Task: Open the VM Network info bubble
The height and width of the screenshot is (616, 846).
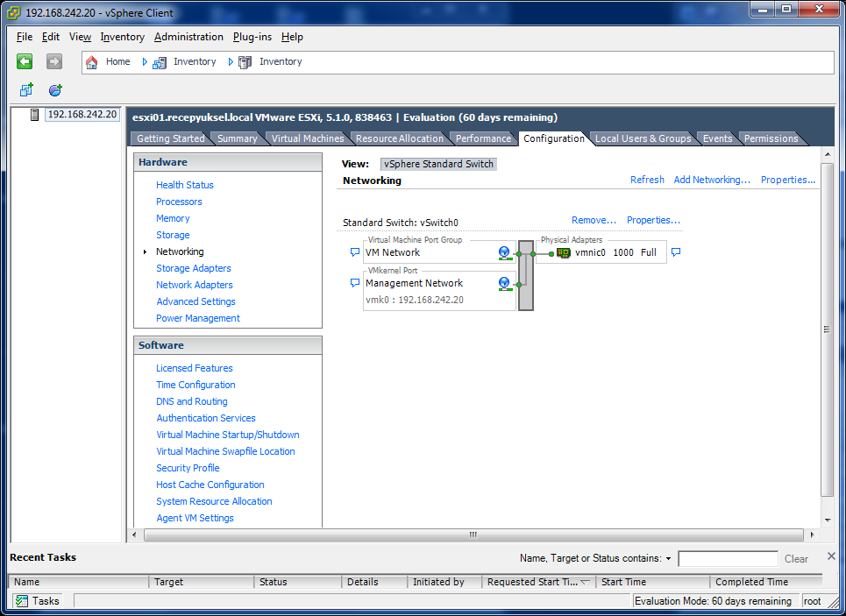Action: (354, 251)
